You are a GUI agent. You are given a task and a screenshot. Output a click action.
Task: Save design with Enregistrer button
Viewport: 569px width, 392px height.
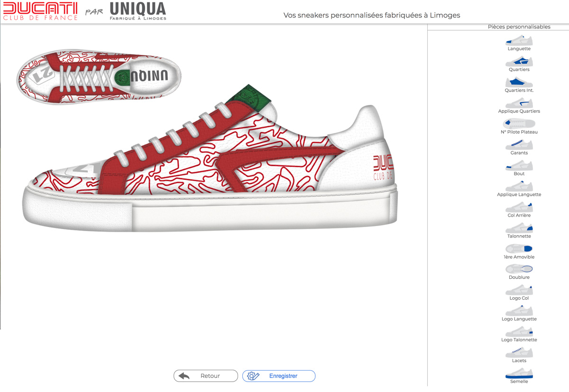[x=279, y=376]
